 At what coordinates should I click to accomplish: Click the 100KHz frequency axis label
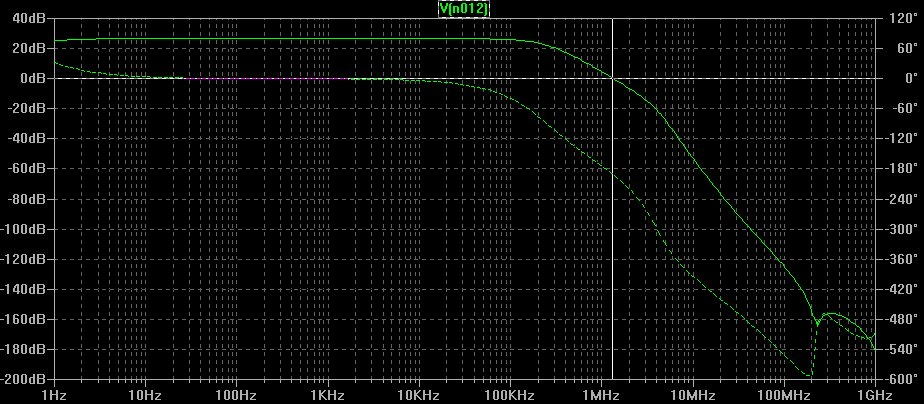(x=510, y=394)
